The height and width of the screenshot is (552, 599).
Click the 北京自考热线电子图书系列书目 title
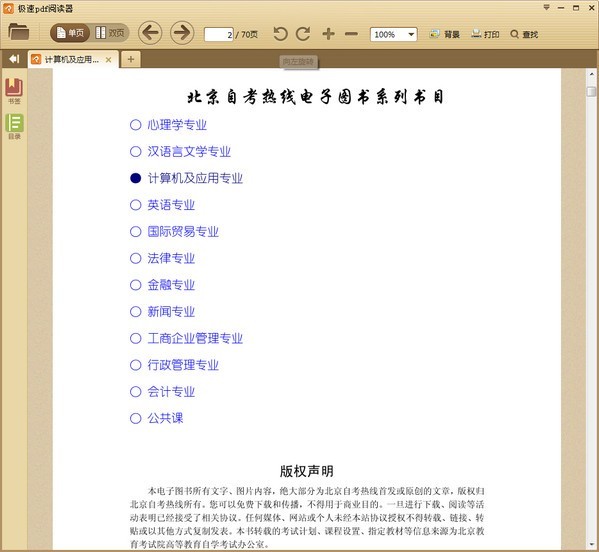tap(316, 97)
